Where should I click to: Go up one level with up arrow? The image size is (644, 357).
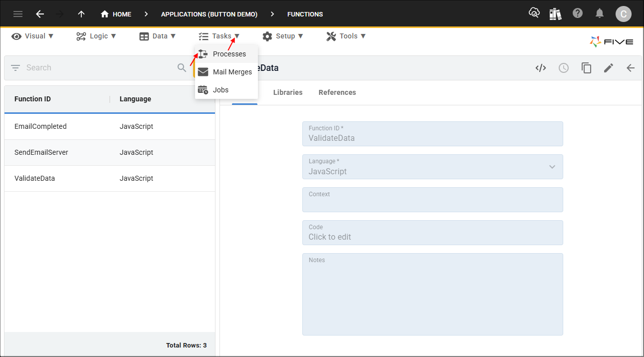point(81,14)
